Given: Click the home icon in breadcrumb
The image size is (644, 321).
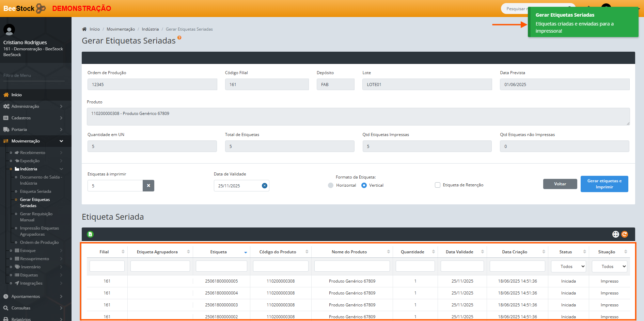Looking at the screenshot, I should (x=84, y=29).
